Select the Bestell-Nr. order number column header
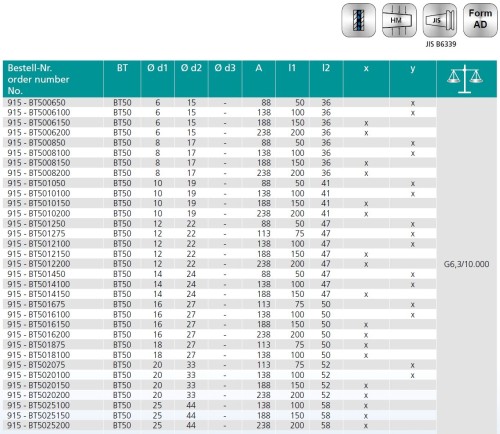Viewport: 500px width, 434px height. (53, 79)
